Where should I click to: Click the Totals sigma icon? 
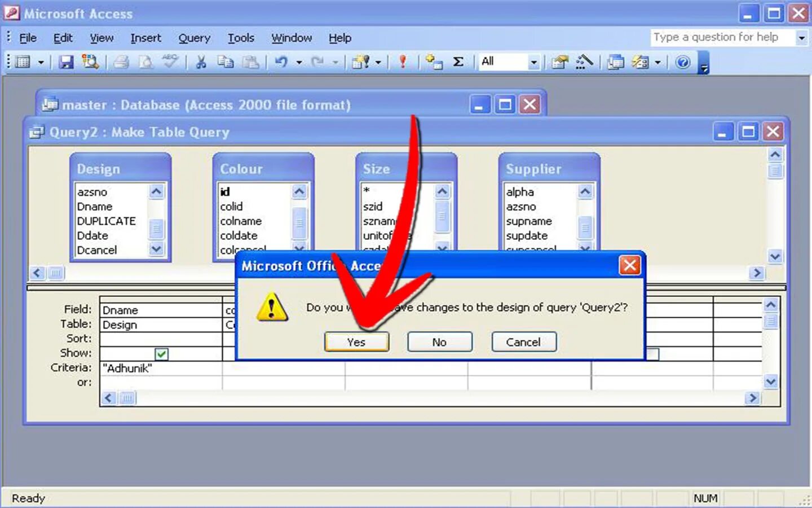tap(458, 62)
